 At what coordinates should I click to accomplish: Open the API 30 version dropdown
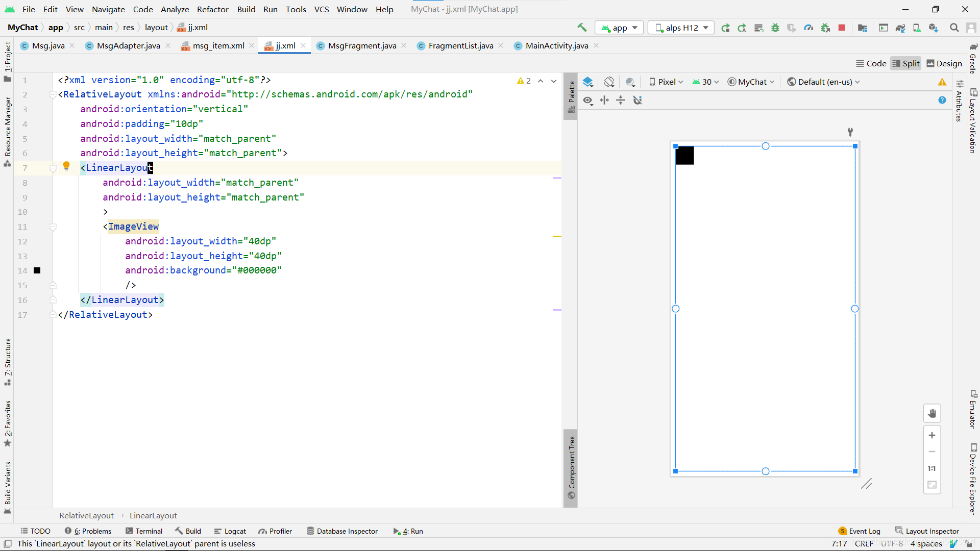coord(706,82)
